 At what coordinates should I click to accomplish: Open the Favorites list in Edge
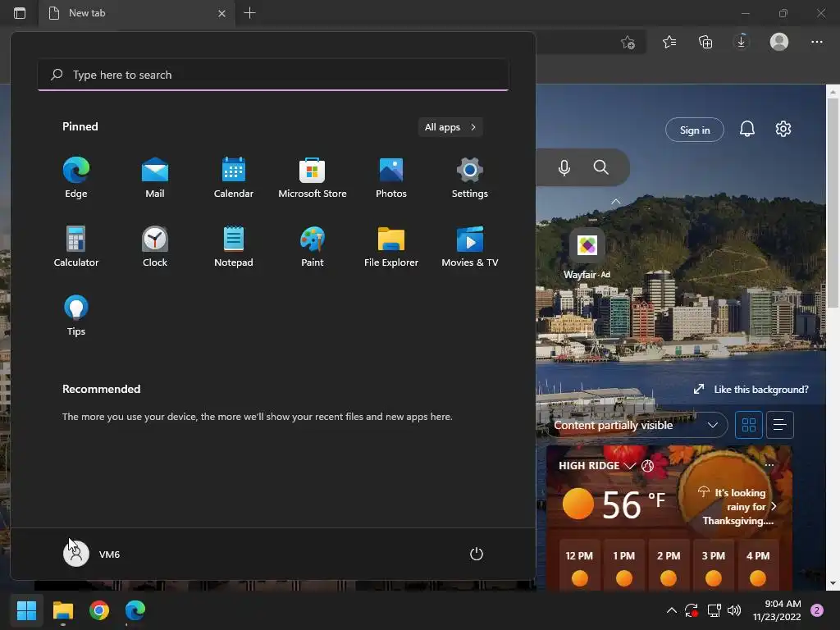point(669,42)
